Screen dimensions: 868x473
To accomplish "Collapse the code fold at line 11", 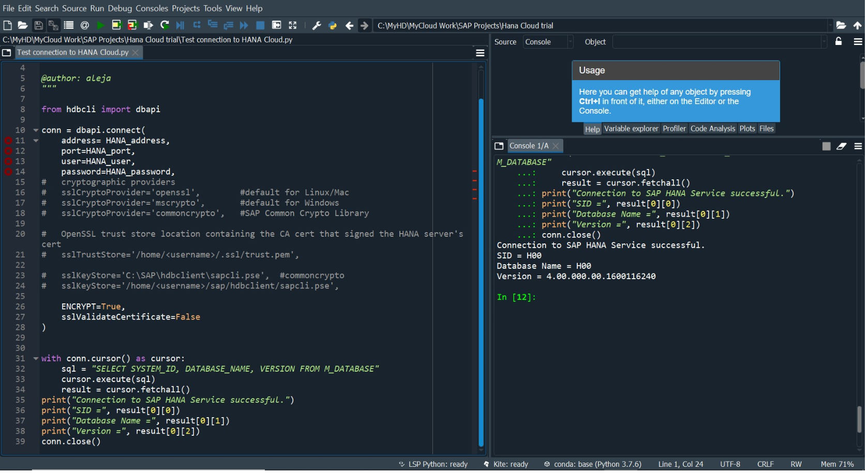I will (x=36, y=141).
